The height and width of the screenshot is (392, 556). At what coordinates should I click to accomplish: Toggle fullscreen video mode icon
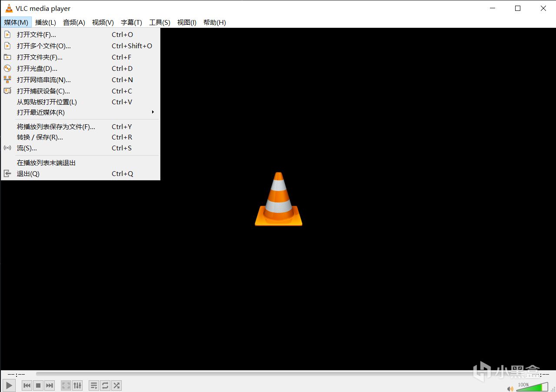(66, 385)
